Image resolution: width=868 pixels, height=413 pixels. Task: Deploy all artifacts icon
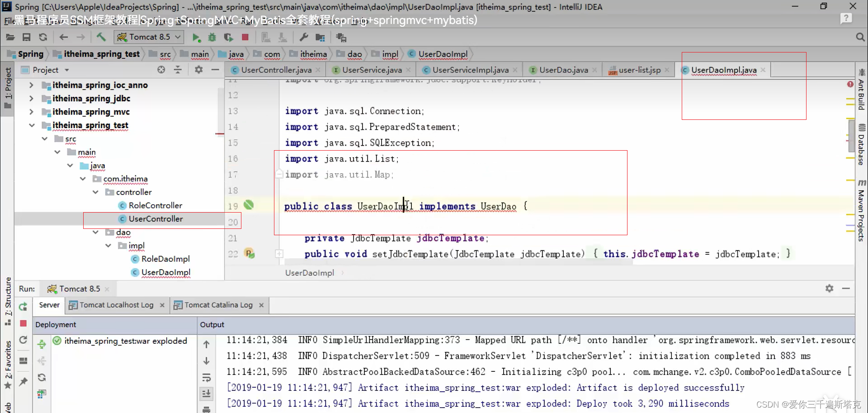coord(42,344)
